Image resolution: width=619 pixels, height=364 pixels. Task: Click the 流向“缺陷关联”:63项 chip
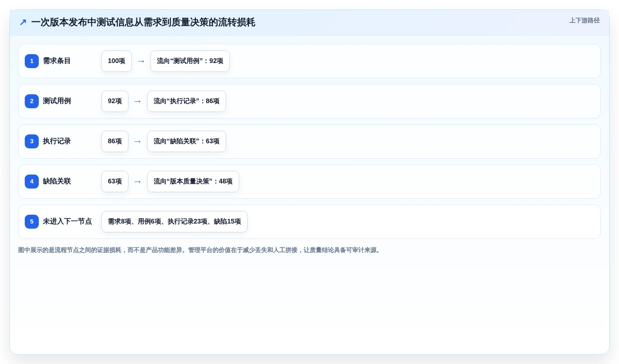pos(186,141)
